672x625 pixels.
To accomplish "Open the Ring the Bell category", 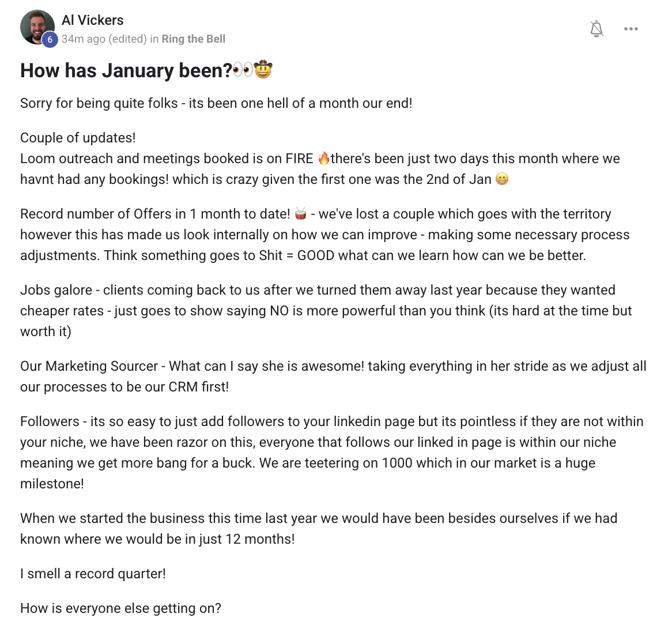I will 194,39.
